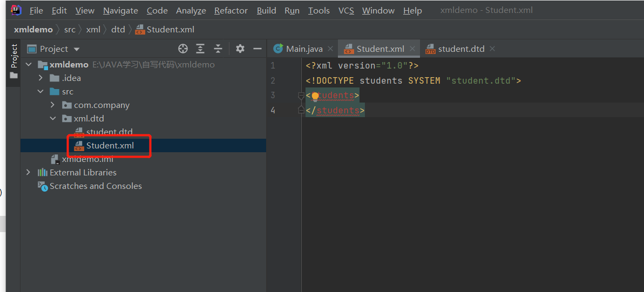
Task: Click the Scratches and Consoles clock icon
Action: [x=43, y=186]
